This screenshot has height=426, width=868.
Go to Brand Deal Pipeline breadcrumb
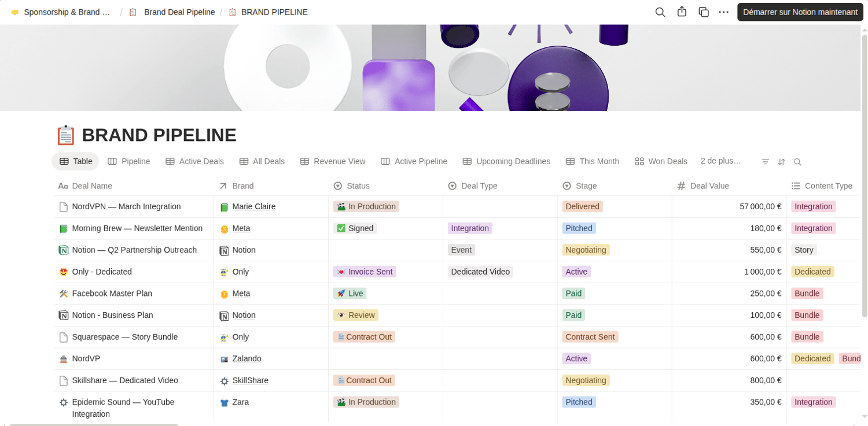click(x=172, y=12)
